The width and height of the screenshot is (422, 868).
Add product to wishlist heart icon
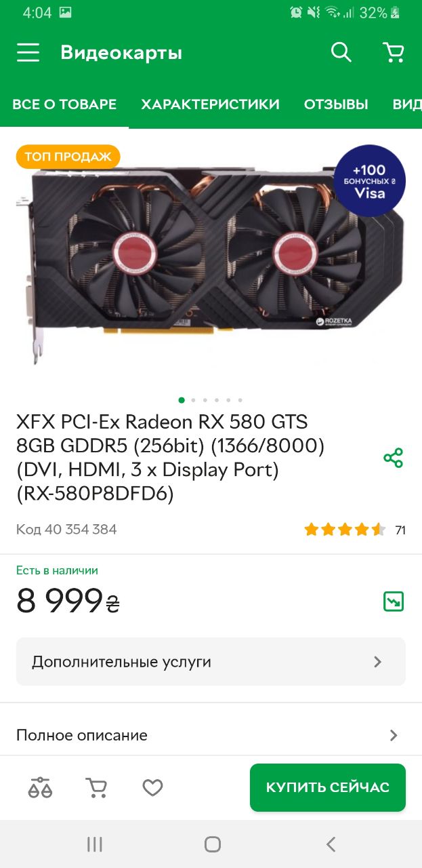153,787
